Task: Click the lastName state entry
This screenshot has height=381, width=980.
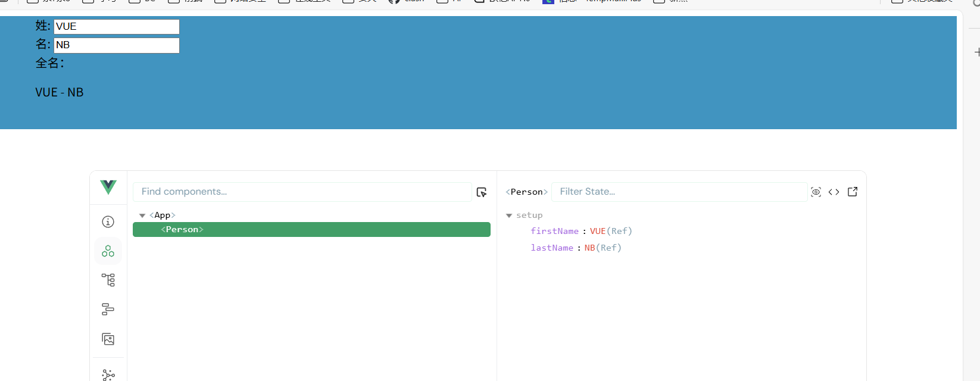Action: [576, 248]
